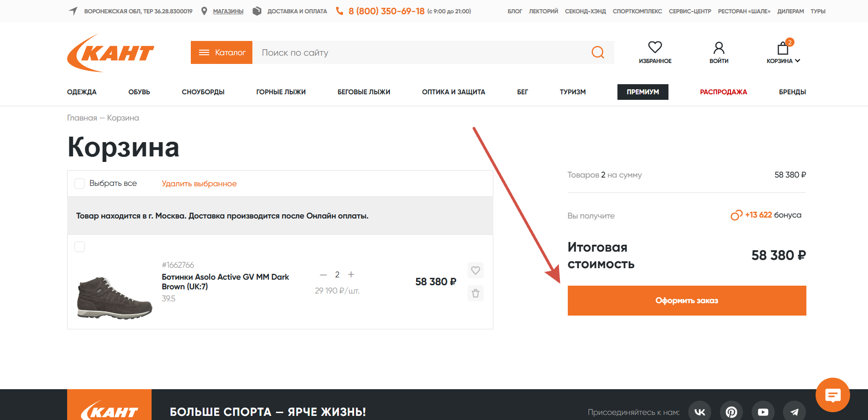The width and height of the screenshot is (868, 420).
Task: Call the 8 (800) 350-69-18 phone link
Action: (387, 11)
